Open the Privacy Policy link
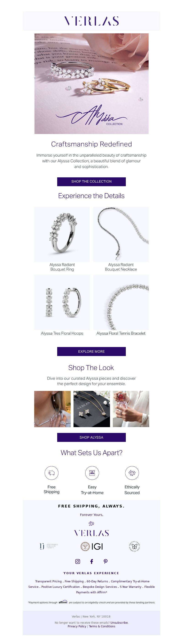Viewport: 183px width, 644px height. tap(77, 626)
